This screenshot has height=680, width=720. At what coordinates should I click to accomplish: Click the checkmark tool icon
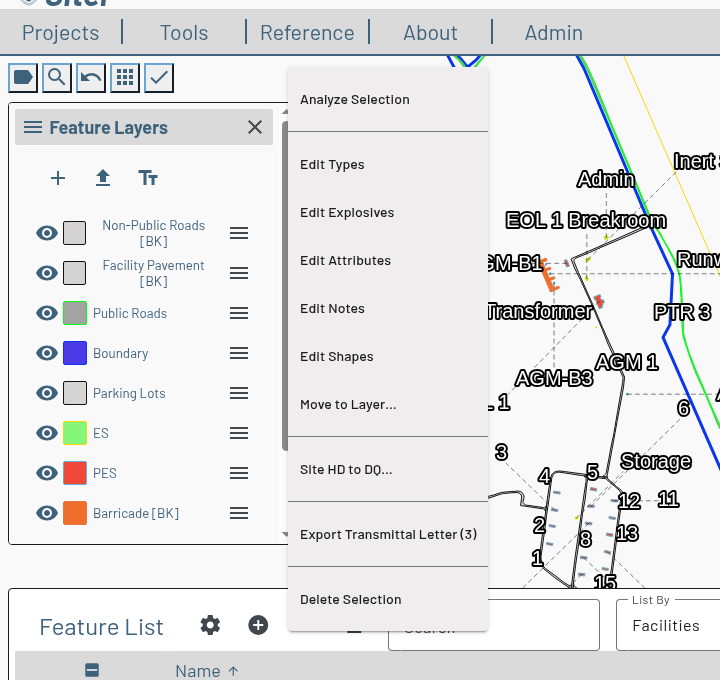pyautogui.click(x=159, y=78)
